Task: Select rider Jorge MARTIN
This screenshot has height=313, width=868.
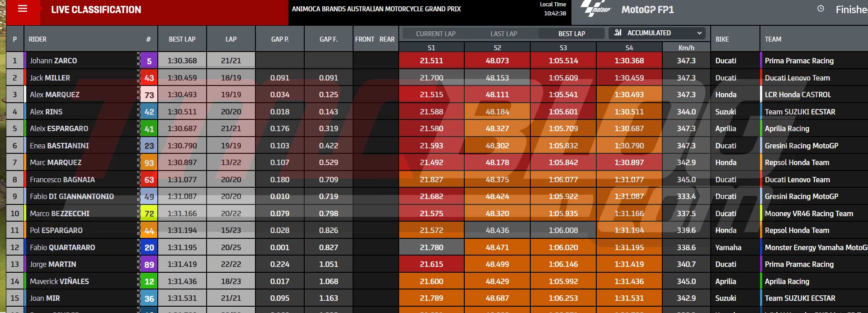Action: click(53, 264)
